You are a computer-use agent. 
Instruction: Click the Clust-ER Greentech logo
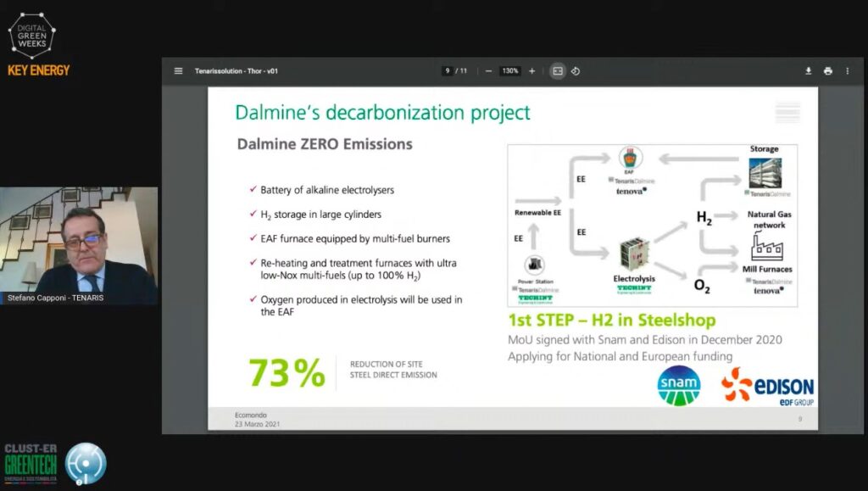(31, 463)
